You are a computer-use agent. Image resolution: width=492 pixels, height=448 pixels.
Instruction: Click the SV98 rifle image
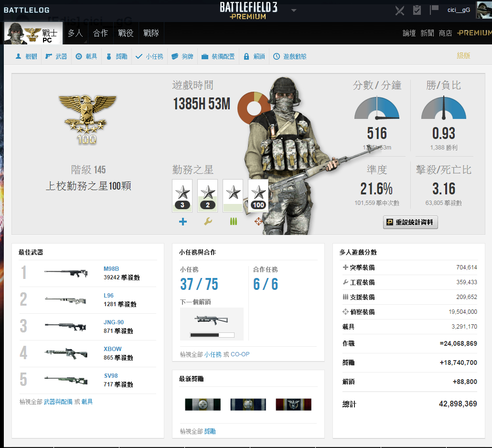click(66, 381)
